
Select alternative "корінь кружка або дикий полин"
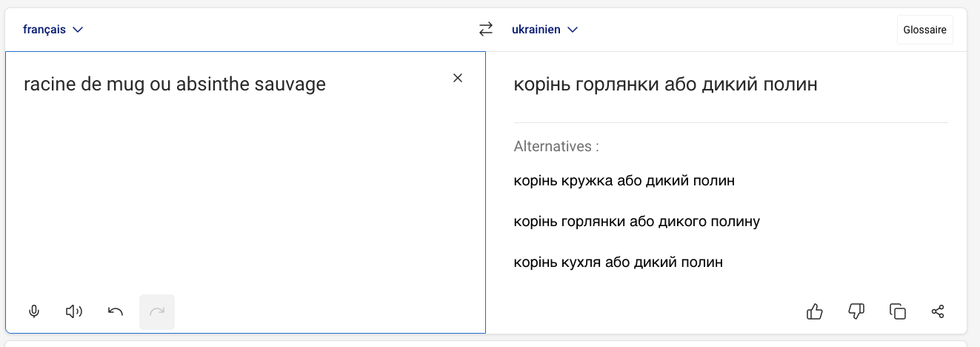624,180
